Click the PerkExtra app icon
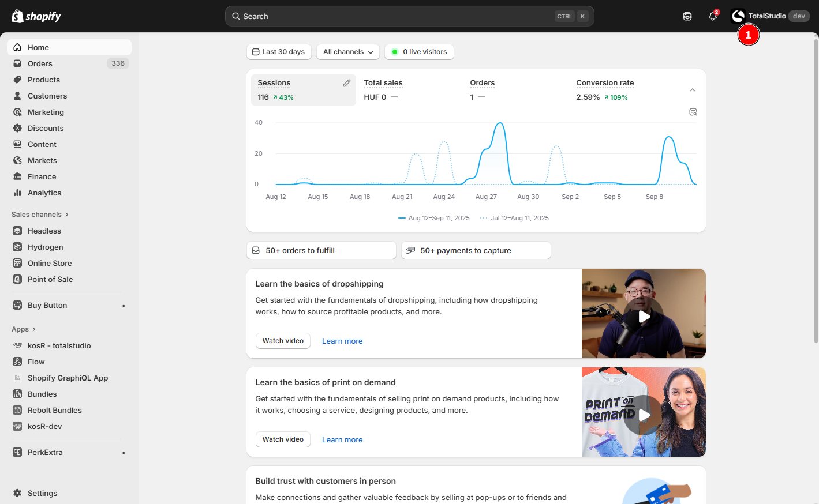The image size is (819, 504). pos(17,452)
